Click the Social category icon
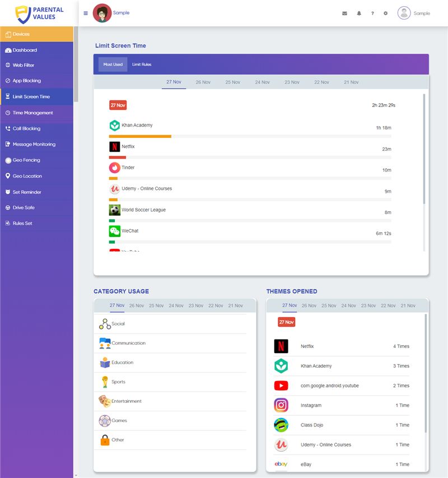The image size is (448, 478). tap(105, 324)
